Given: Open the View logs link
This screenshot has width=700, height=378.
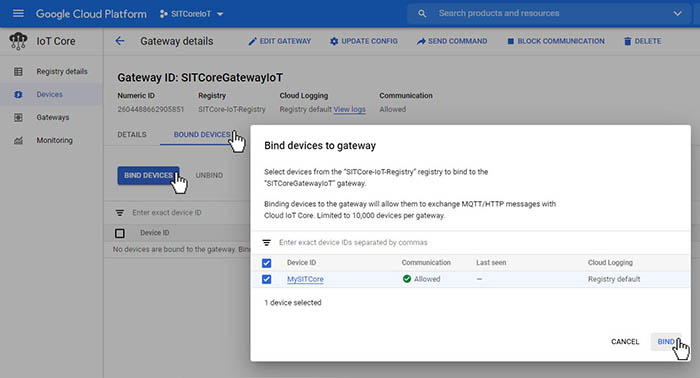Looking at the screenshot, I should [349, 109].
